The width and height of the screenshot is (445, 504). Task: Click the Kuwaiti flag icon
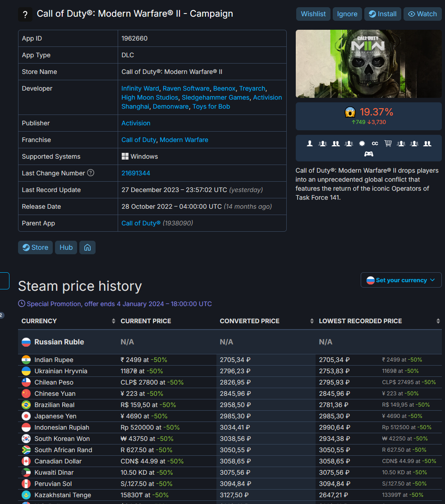pos(26,472)
